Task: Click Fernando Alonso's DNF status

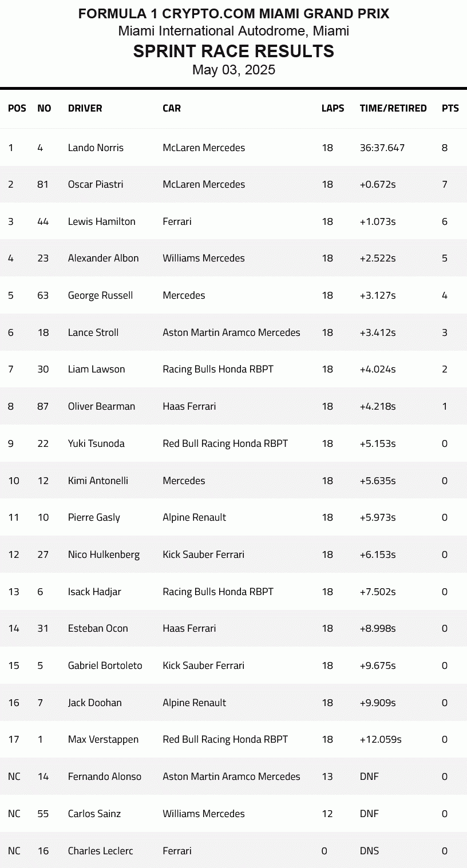Action: point(369,776)
